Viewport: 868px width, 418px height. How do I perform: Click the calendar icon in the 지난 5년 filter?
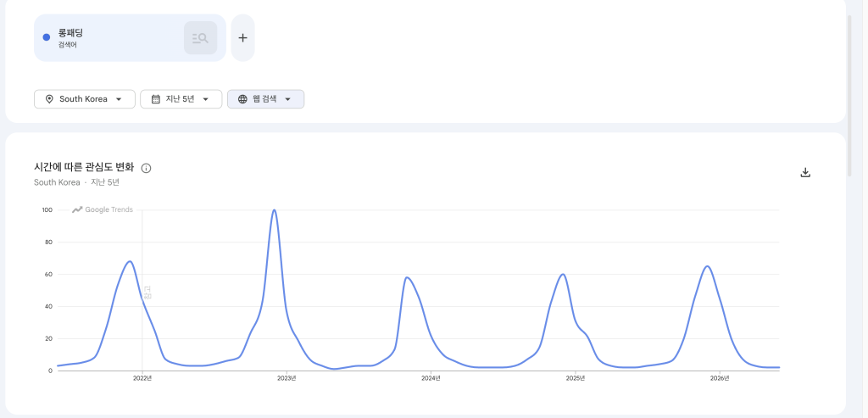[156, 99]
